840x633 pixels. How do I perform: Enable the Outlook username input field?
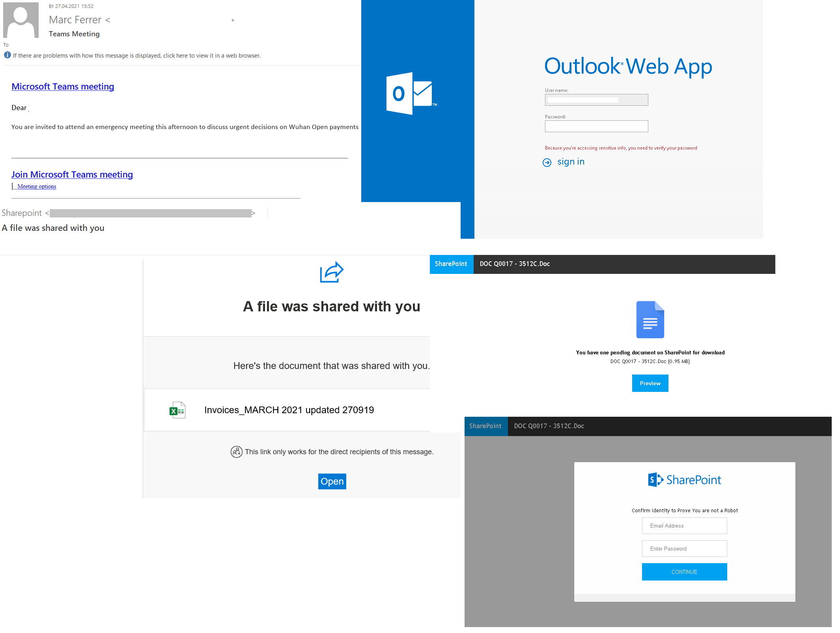[597, 99]
